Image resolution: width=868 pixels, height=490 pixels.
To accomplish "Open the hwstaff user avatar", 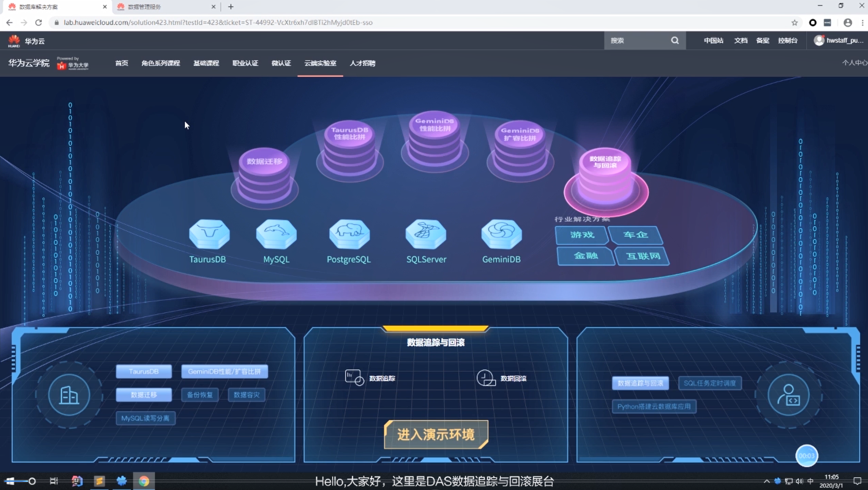I will [x=819, y=40].
